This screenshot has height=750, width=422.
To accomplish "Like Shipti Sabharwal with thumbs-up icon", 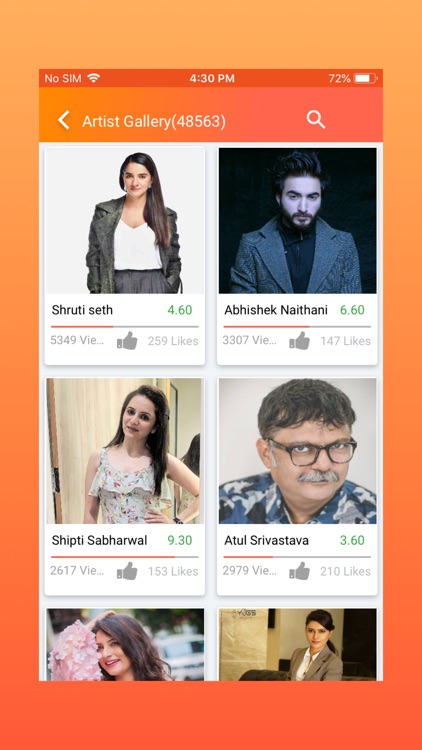I will [127, 571].
